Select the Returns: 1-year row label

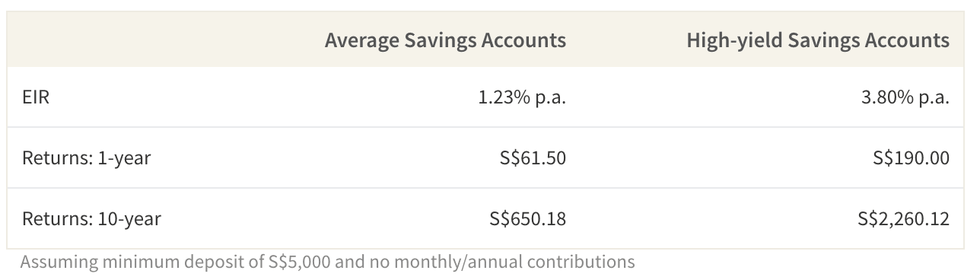coord(86,158)
